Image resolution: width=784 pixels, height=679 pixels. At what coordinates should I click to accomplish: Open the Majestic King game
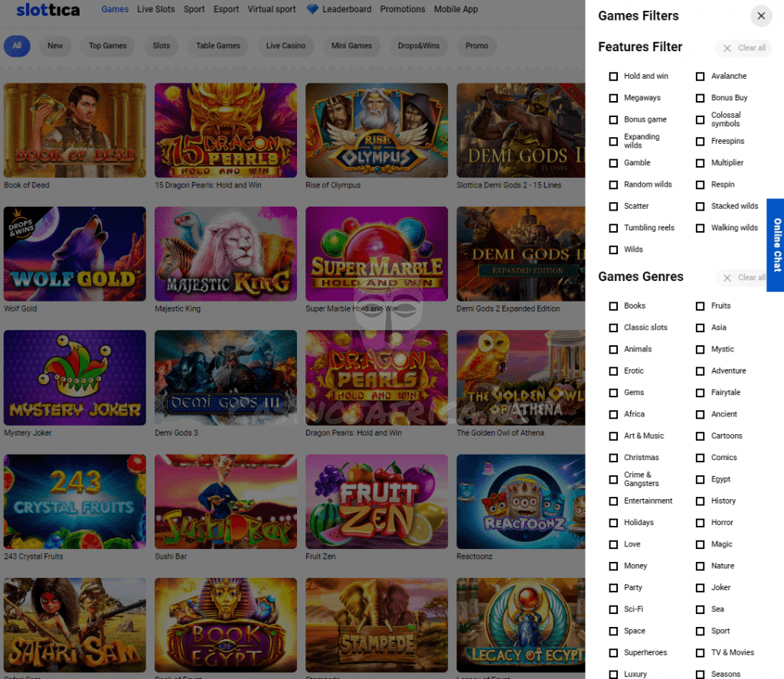[x=226, y=254]
